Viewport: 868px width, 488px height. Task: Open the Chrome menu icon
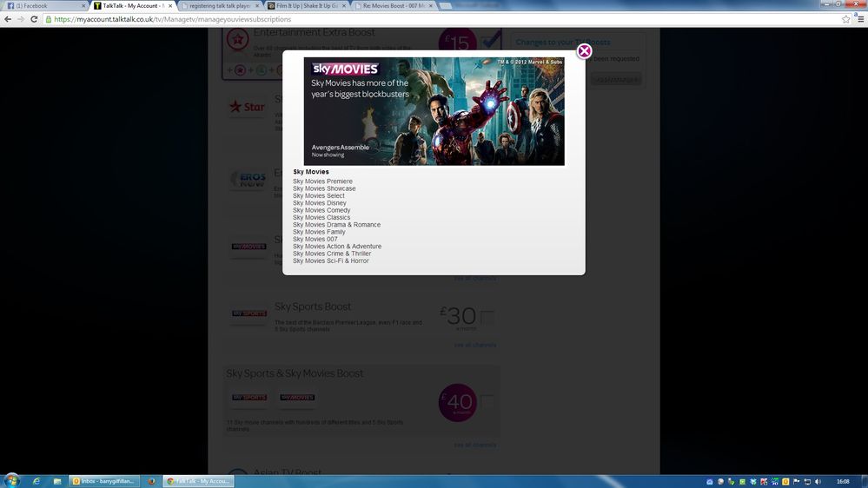coord(859,19)
